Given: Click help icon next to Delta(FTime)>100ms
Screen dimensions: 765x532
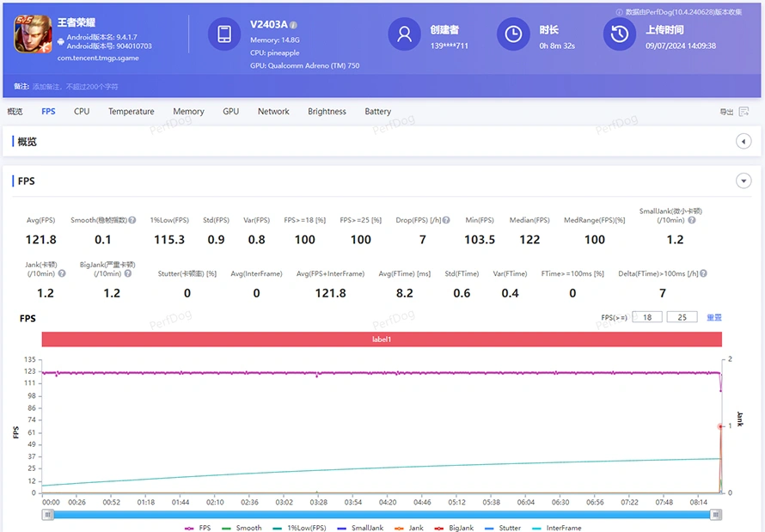Looking at the screenshot, I should click(703, 273).
